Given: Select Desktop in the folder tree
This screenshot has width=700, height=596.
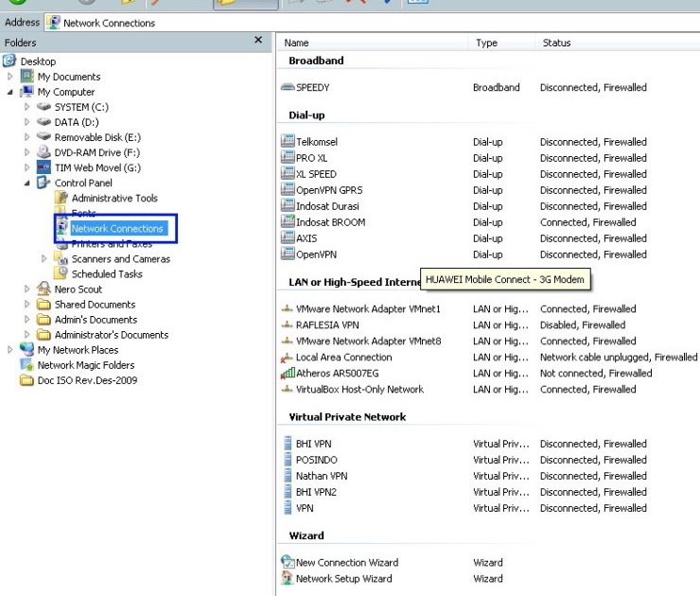Looking at the screenshot, I should tap(38, 61).
